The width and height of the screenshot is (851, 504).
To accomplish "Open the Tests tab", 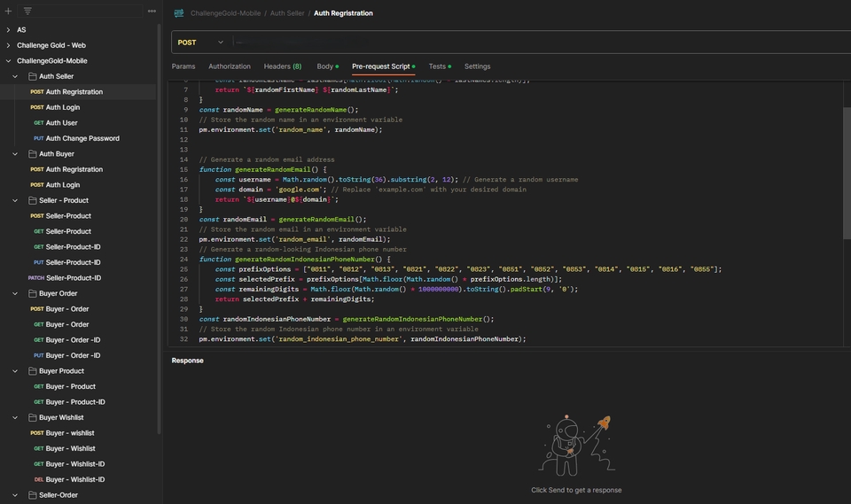I will [x=440, y=66].
